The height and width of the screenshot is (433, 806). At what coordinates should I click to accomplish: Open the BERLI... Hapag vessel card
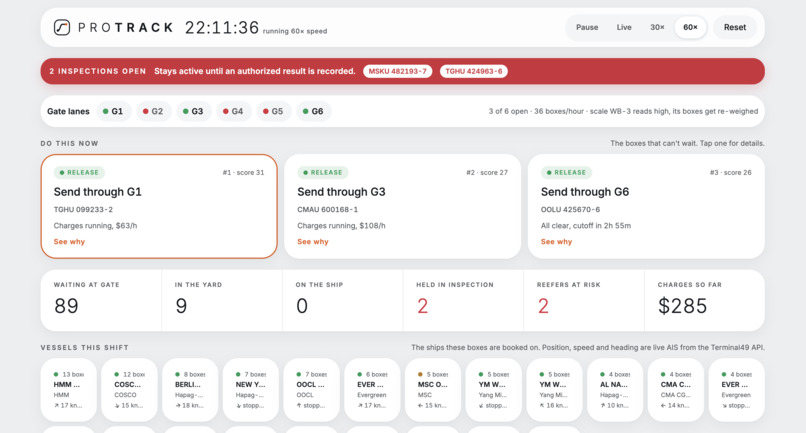pos(190,390)
